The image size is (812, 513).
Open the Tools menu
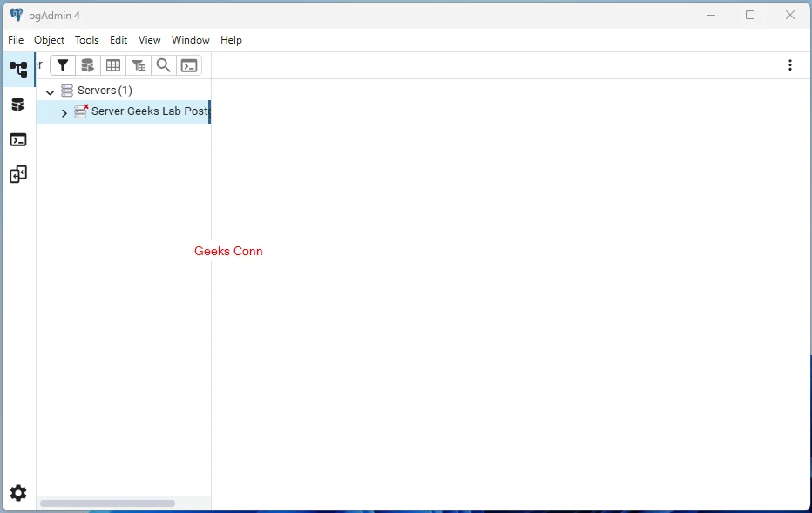(86, 40)
